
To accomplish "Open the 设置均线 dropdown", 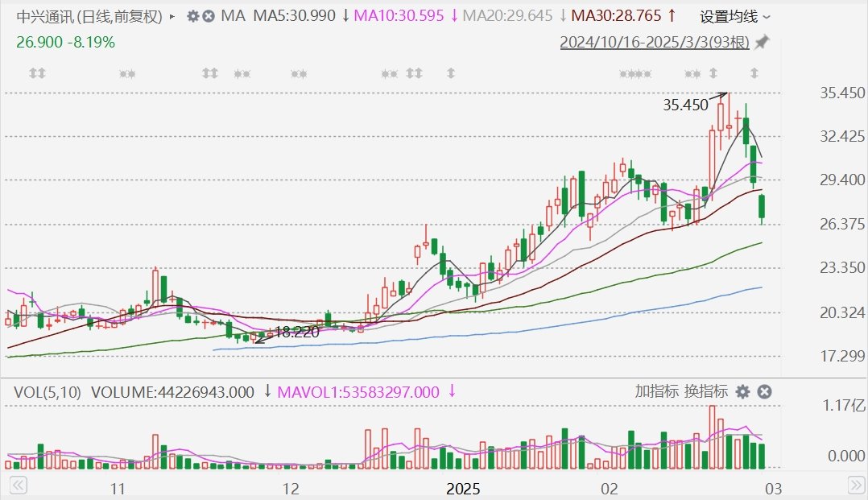I will tap(734, 17).
